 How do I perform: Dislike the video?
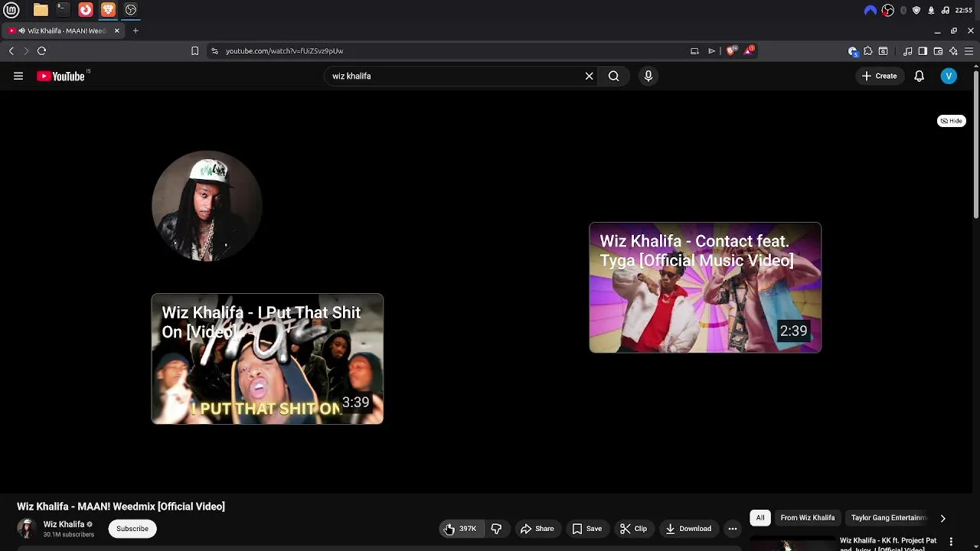coord(496,529)
